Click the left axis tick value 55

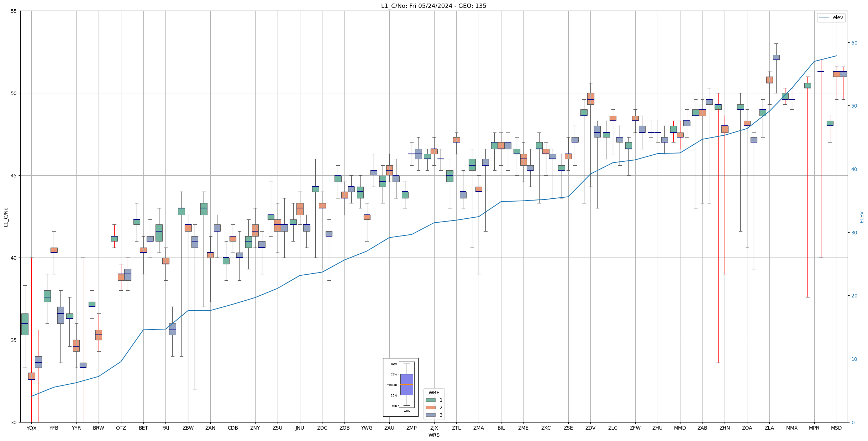pos(14,11)
